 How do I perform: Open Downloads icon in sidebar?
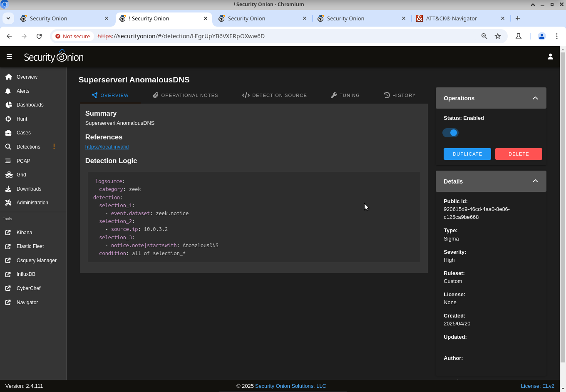click(8, 189)
